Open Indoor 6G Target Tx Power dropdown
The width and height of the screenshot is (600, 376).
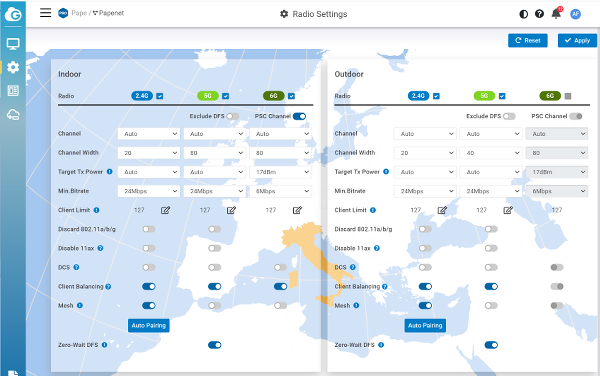pyautogui.click(x=280, y=172)
